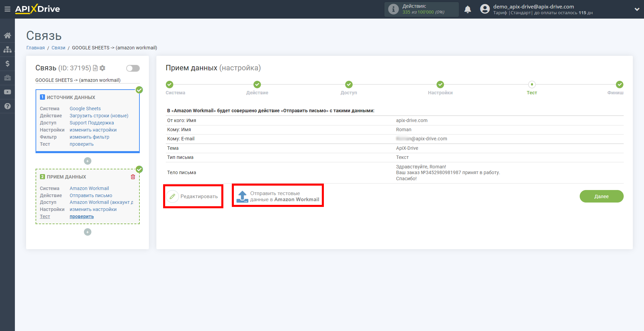The height and width of the screenshot is (331, 644).
Task: Click the Roman recipient name value
Action: [x=404, y=129]
